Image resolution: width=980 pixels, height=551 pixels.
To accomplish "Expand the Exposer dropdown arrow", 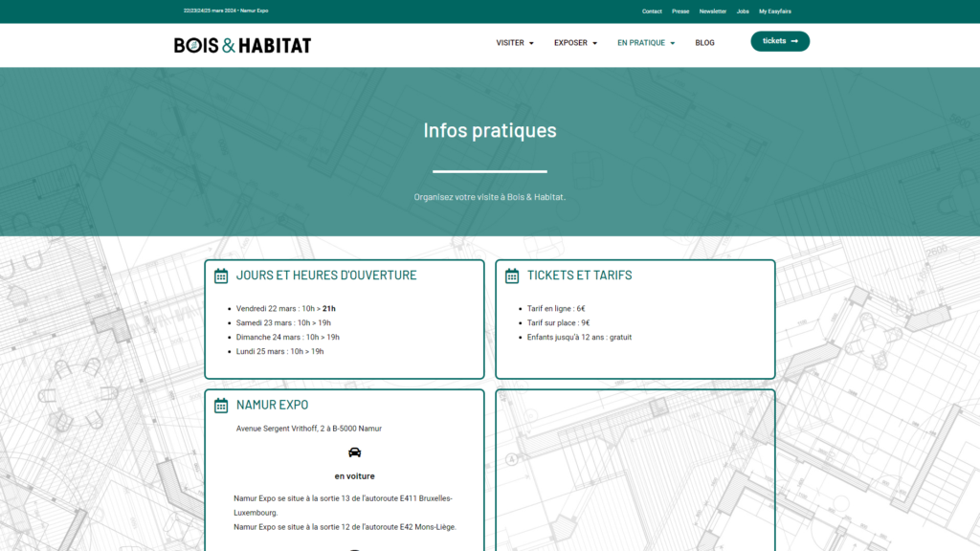I will (594, 43).
